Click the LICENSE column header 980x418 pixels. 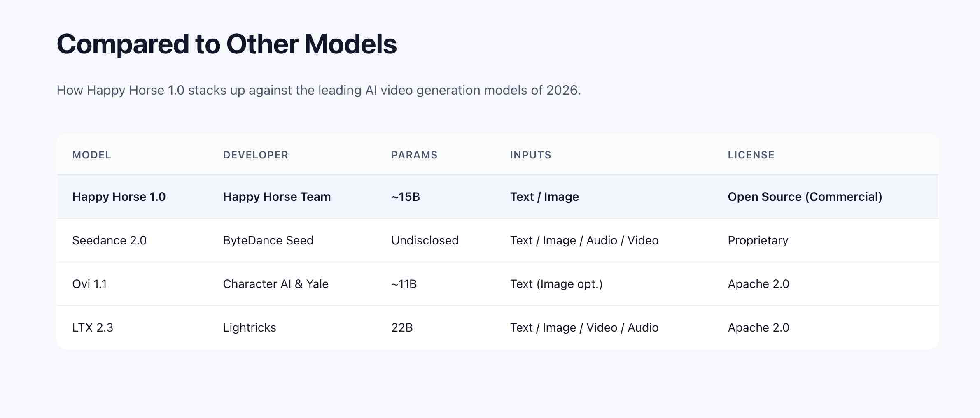[x=751, y=155]
